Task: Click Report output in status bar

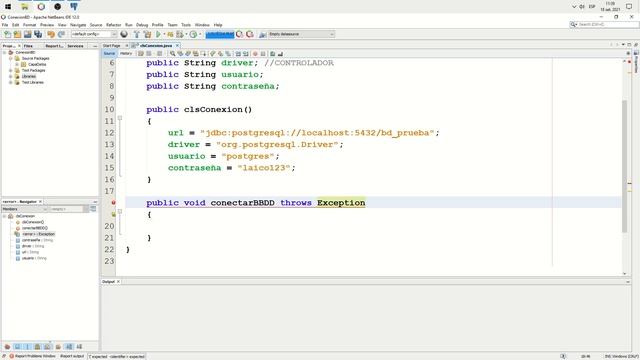Action: pyautogui.click(x=72, y=356)
